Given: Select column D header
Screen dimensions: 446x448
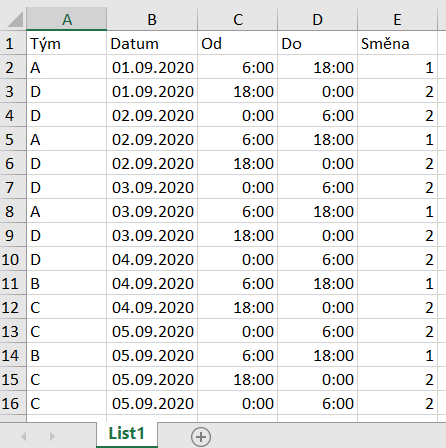Looking at the screenshot, I should click(x=317, y=20).
